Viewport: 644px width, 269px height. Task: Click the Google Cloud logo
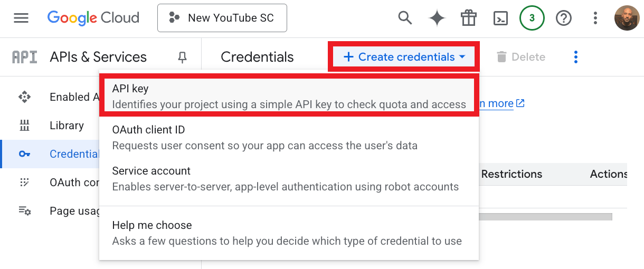point(93,18)
